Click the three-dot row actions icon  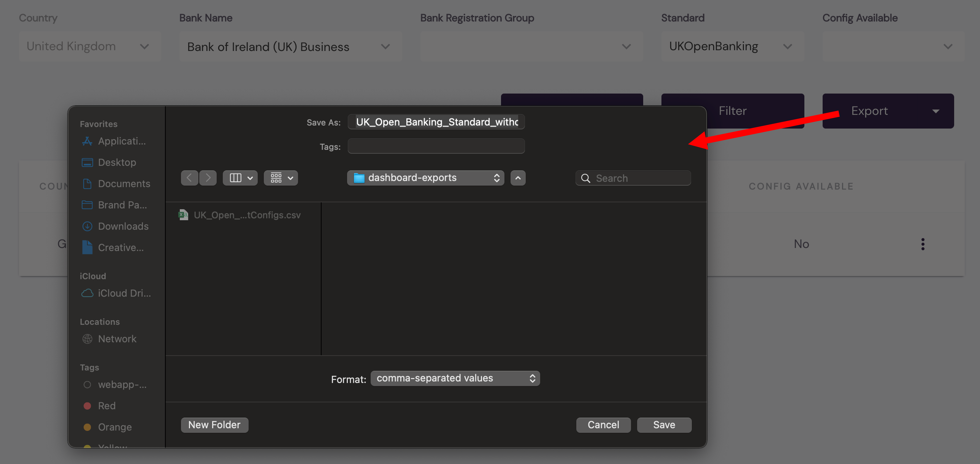coord(923,244)
